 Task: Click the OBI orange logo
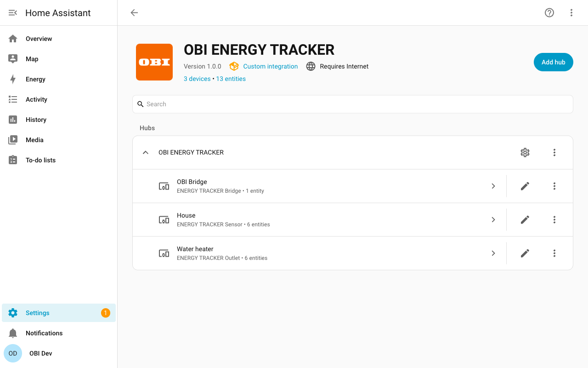pyautogui.click(x=154, y=62)
